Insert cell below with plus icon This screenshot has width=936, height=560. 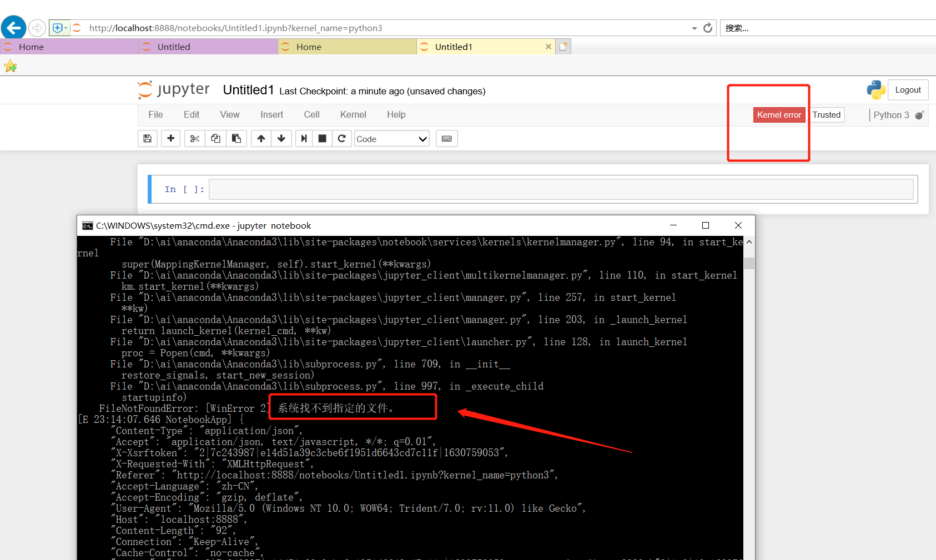click(171, 138)
